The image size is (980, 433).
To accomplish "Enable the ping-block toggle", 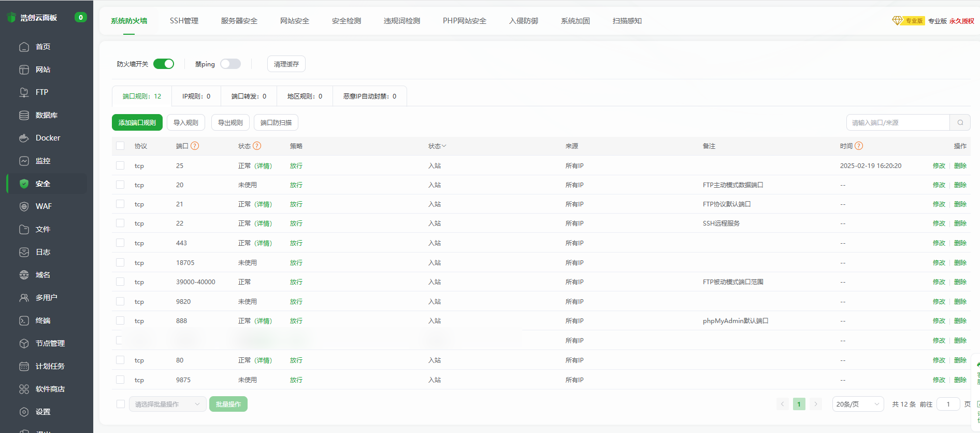I will pyautogui.click(x=230, y=64).
